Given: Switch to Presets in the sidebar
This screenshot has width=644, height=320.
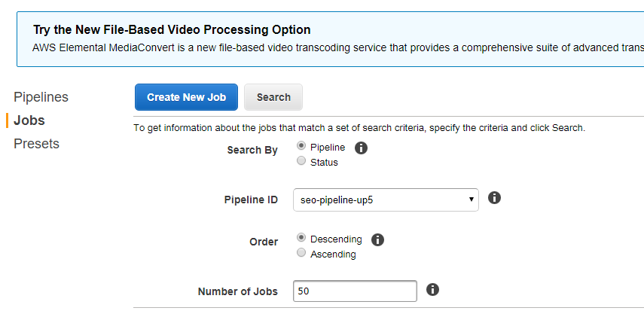Looking at the screenshot, I should (x=37, y=144).
